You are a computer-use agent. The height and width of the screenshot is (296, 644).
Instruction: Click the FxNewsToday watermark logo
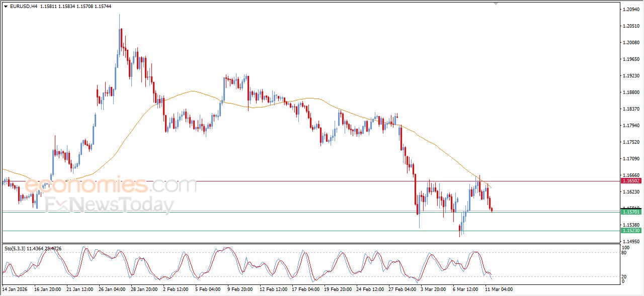point(109,205)
